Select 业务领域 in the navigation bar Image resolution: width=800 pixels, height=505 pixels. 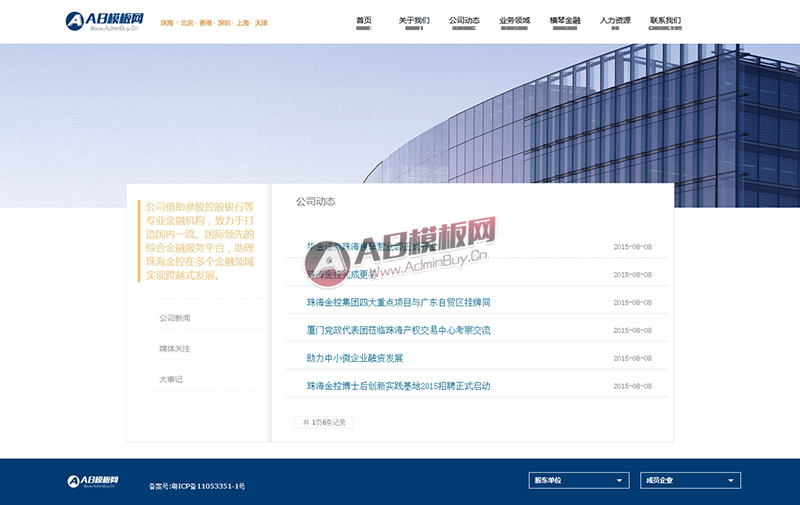click(514, 21)
